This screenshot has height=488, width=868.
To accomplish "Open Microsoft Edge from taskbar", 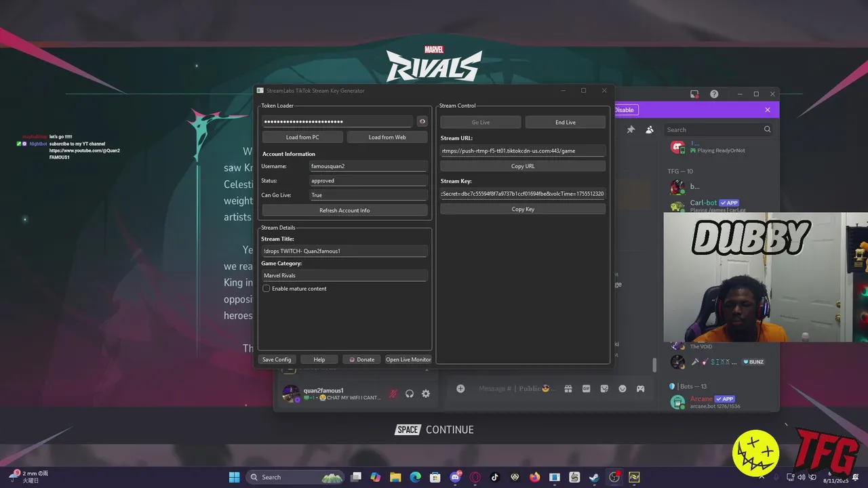I will [415, 477].
